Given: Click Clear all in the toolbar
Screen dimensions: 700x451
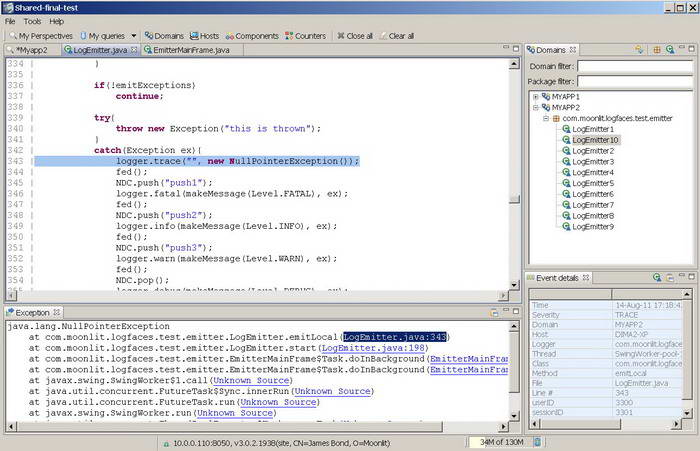Looking at the screenshot, I should tap(396, 35).
